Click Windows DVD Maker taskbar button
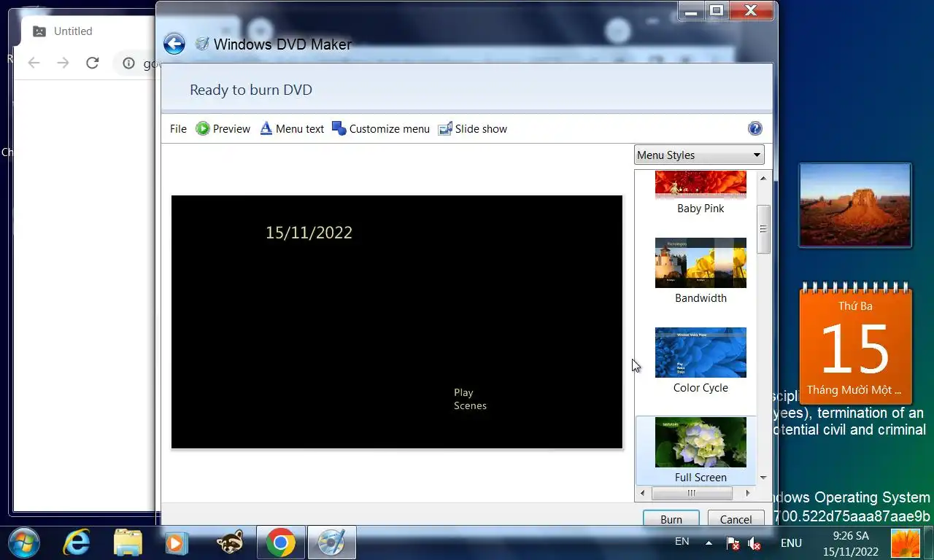Viewport: 934px width, 560px height. coord(332,542)
